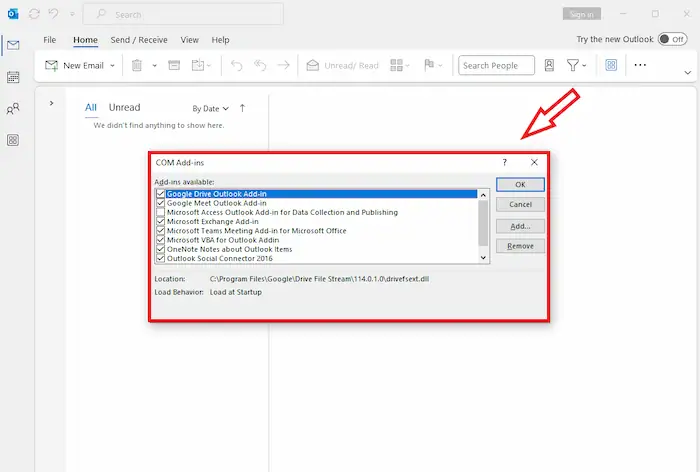Open the Move dropdown arrow

209,66
